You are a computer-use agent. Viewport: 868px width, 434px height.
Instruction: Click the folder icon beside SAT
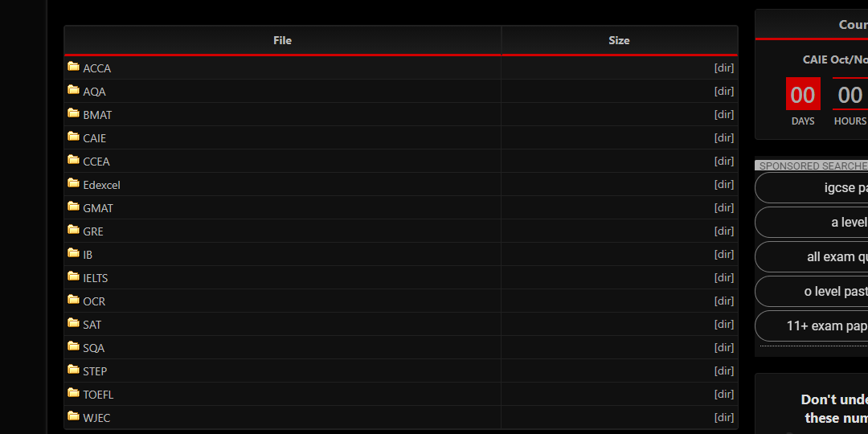(x=74, y=323)
